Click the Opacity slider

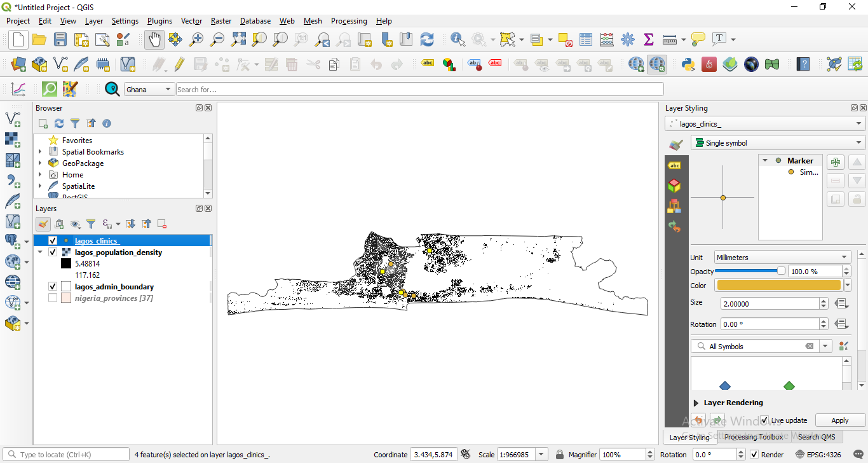click(750, 272)
